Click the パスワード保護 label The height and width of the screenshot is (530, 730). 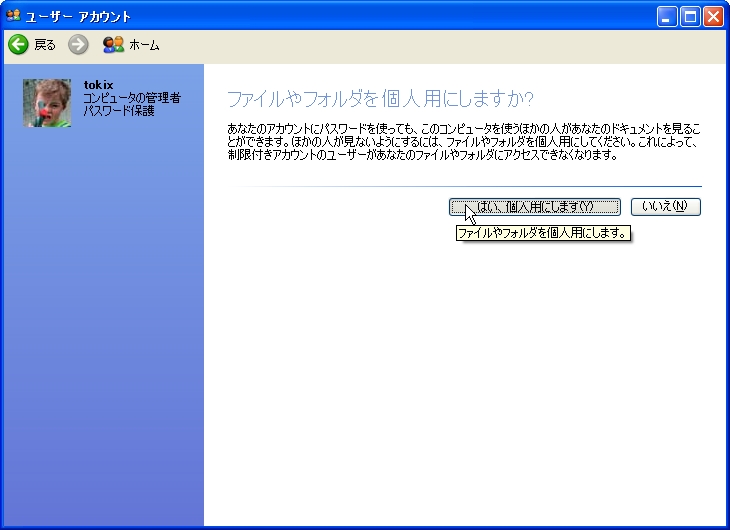[x=119, y=110]
